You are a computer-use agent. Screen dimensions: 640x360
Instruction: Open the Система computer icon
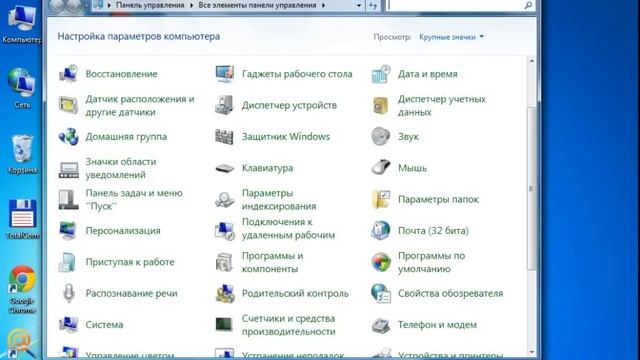68,325
